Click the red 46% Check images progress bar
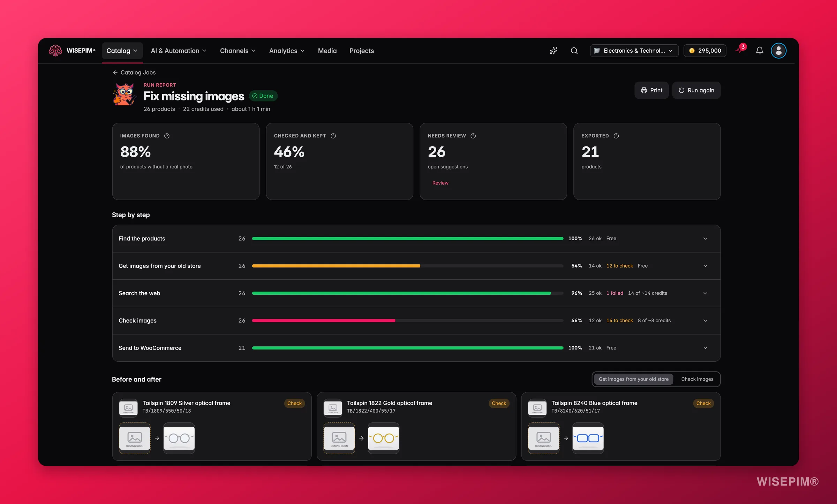This screenshot has height=504, width=837. point(324,321)
